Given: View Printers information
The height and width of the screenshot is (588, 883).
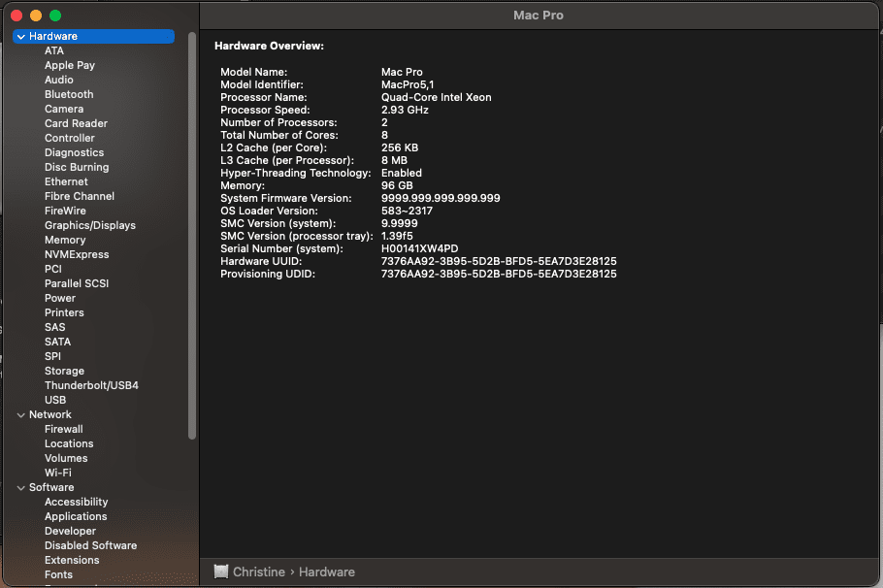Looking at the screenshot, I should tap(64, 312).
